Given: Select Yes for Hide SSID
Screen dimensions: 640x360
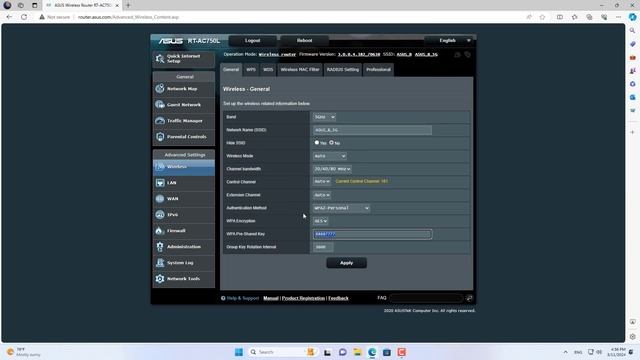Looking at the screenshot, I should 317,142.
